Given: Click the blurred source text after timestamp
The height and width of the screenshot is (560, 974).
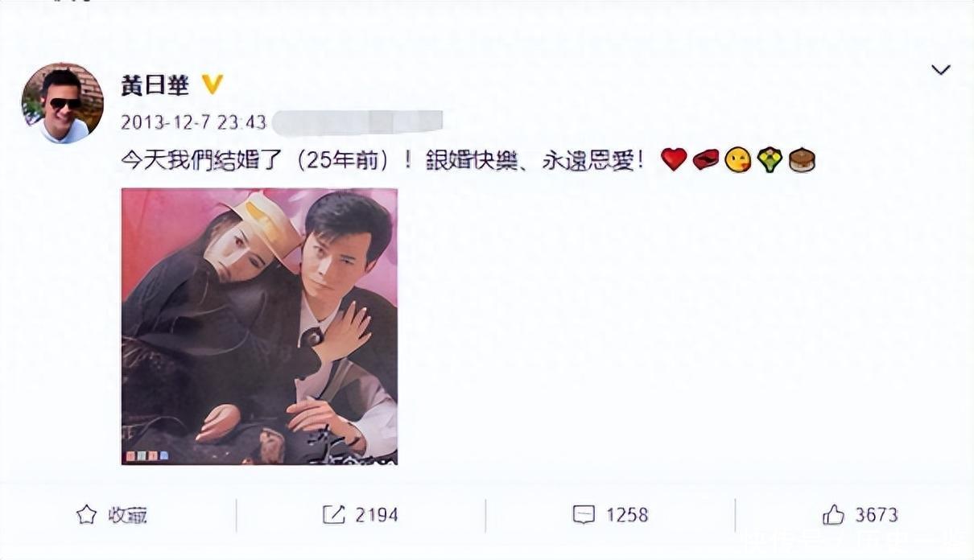Looking at the screenshot, I should pos(358,122).
